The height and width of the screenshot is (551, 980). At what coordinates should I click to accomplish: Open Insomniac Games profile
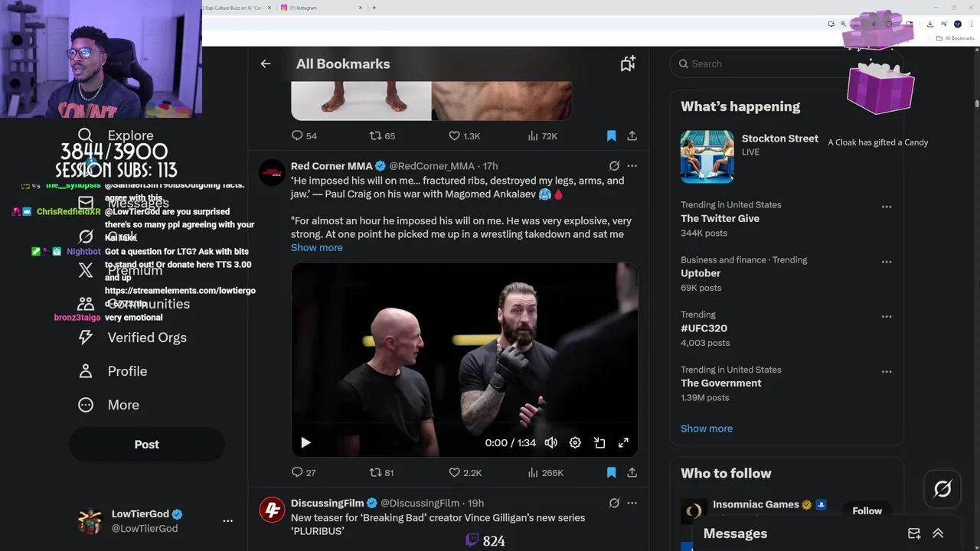tap(756, 504)
